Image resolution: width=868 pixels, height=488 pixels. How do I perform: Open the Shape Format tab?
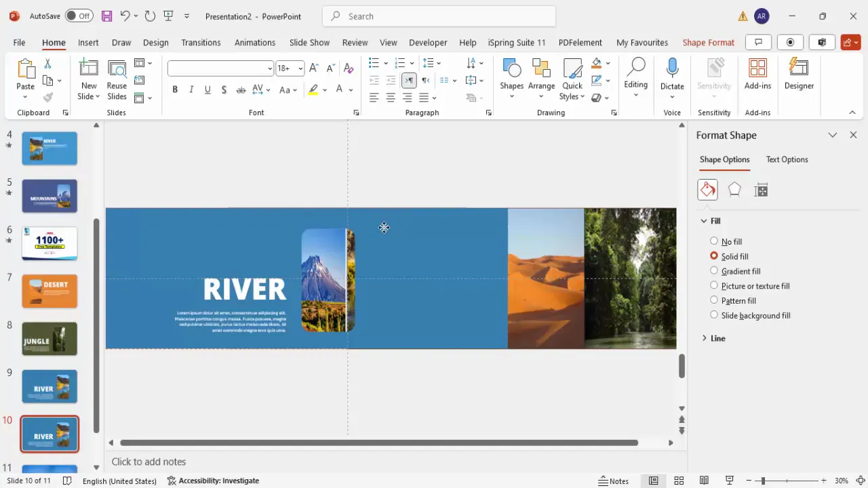point(708,42)
